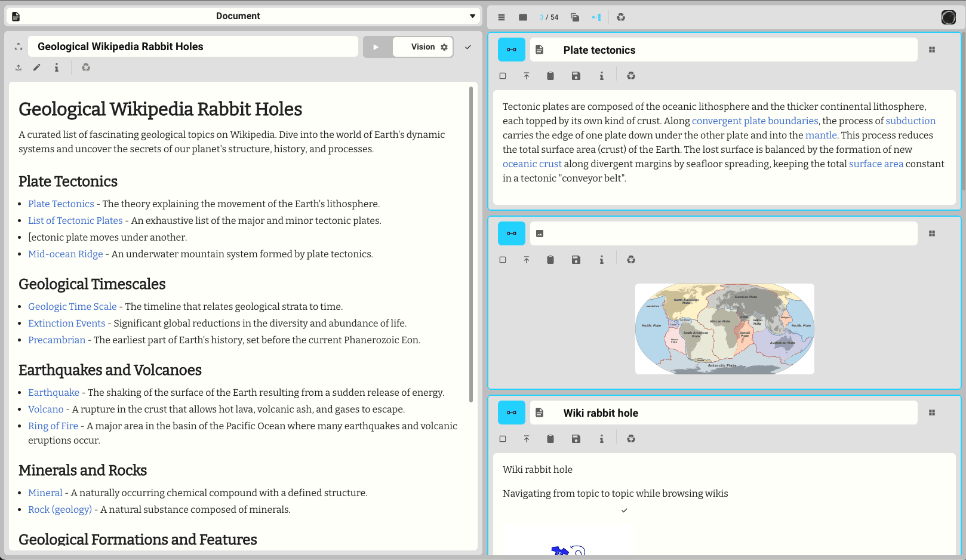The width and height of the screenshot is (966, 560).
Task: Open grid menu for the image card
Action: tap(932, 233)
